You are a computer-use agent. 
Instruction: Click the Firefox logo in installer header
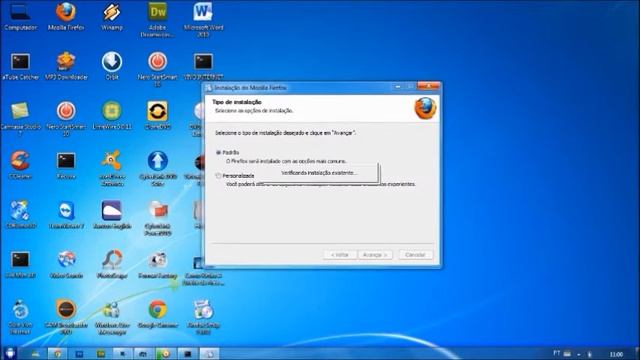(425, 108)
